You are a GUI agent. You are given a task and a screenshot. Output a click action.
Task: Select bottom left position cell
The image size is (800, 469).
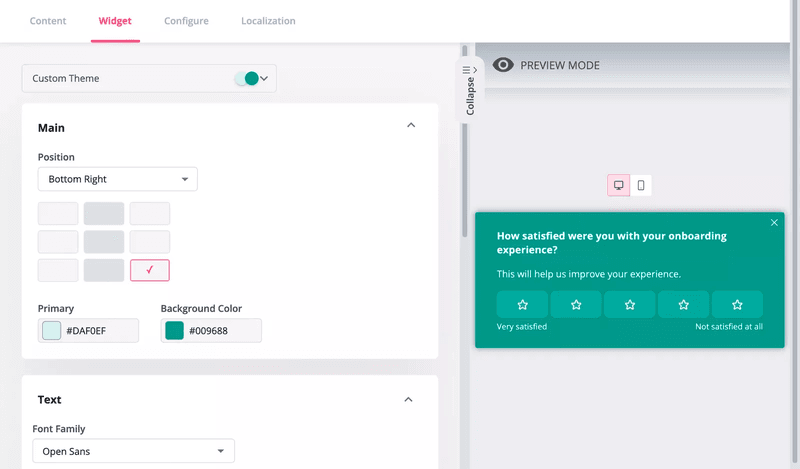(58, 270)
